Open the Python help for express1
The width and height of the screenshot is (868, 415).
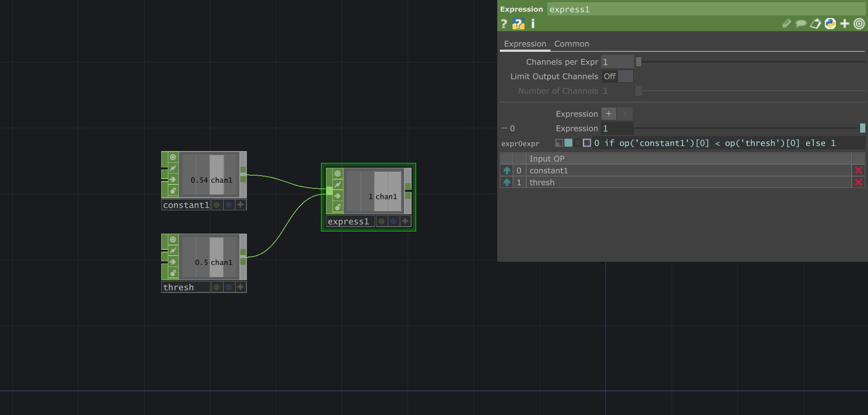[519, 24]
